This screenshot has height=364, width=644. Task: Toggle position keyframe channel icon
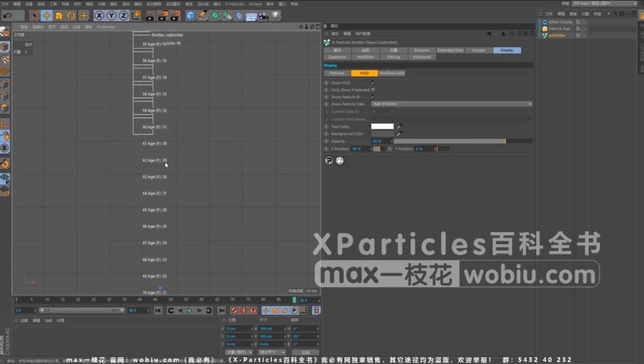coord(266,311)
